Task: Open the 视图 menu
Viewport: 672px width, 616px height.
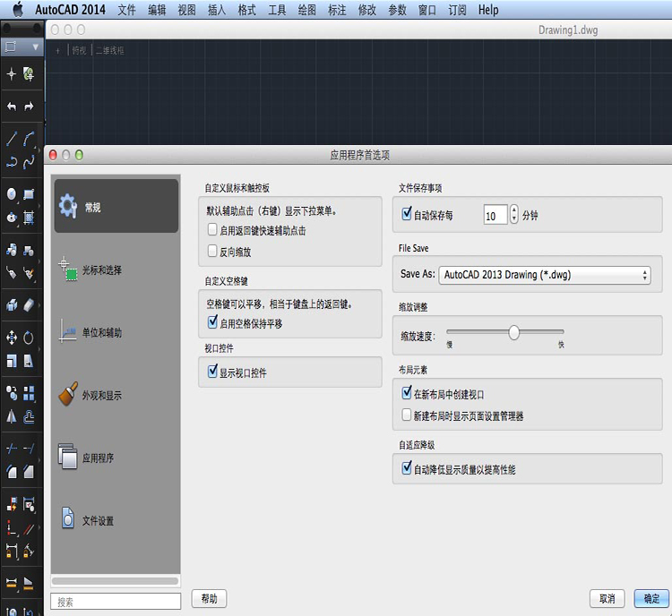Action: (187, 10)
